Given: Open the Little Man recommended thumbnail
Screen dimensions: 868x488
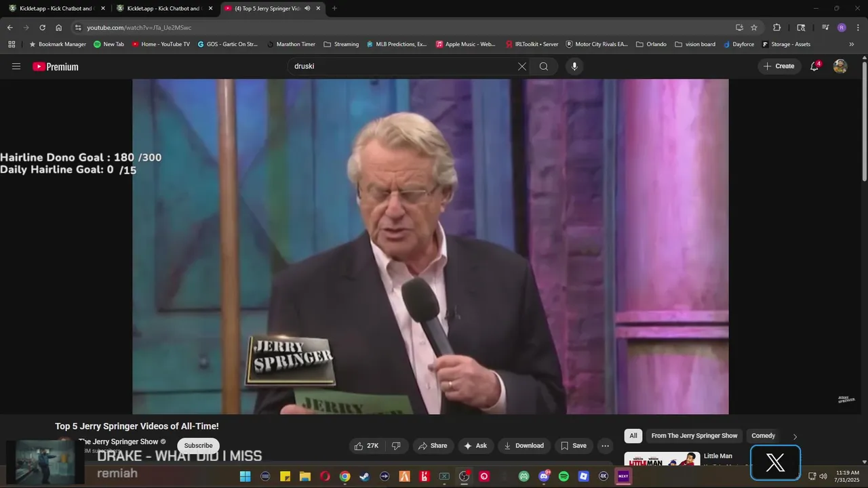Looking at the screenshot, I should 662,458.
